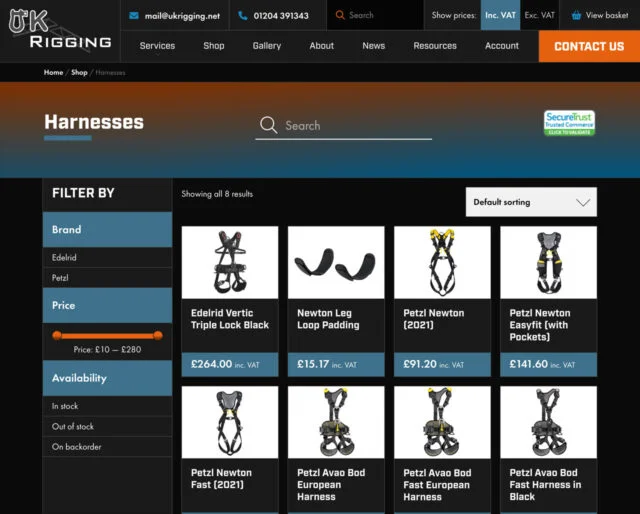Screen dimensions: 640x514
Task: Click the minimum price slider handle
Action: (57, 336)
